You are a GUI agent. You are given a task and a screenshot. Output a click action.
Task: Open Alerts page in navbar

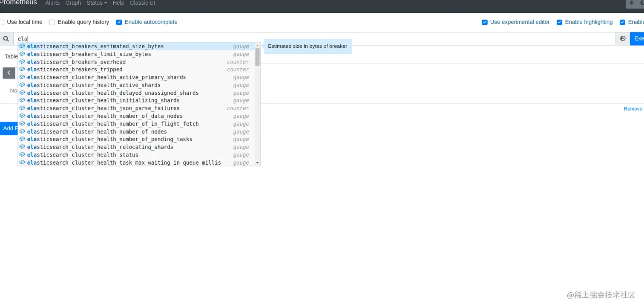pos(52,3)
